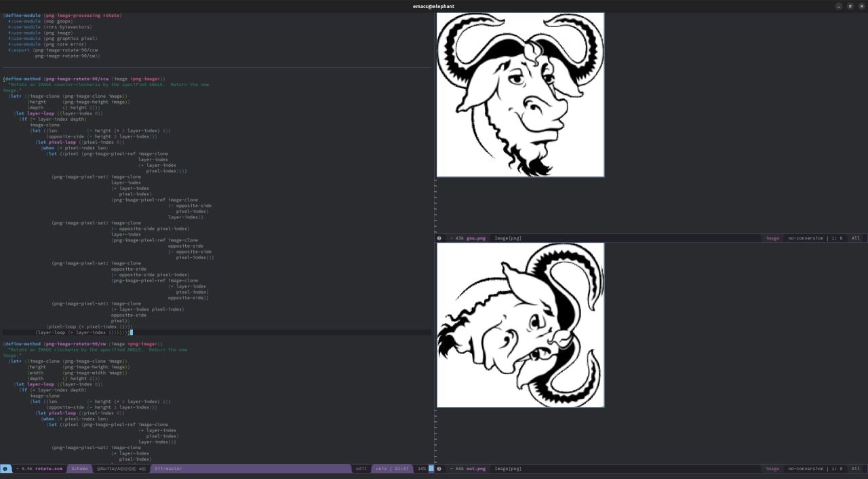Image resolution: width=868 pixels, height=479 pixels.
Task: Click the window number icon in rotate.scm mode line
Action: [x=5, y=469]
